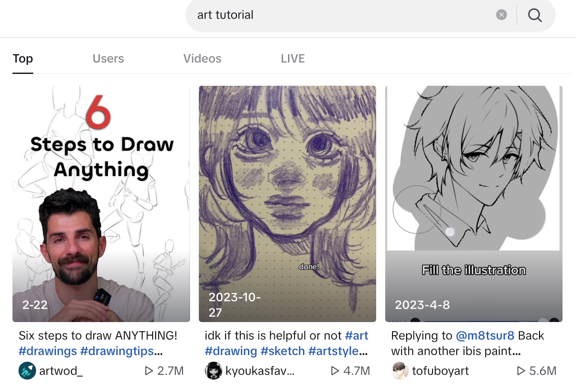Click the 2023-4-8 date label
The width and height of the screenshot is (576, 392).
422,305
